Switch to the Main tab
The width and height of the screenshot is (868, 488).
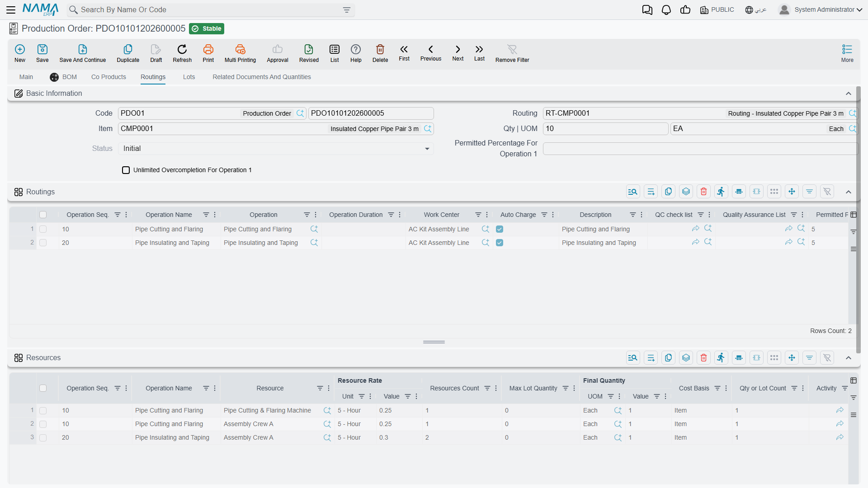(x=26, y=77)
